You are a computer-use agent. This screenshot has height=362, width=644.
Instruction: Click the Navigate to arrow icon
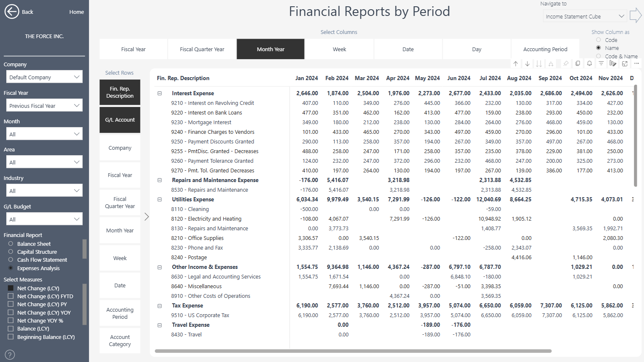click(x=636, y=16)
